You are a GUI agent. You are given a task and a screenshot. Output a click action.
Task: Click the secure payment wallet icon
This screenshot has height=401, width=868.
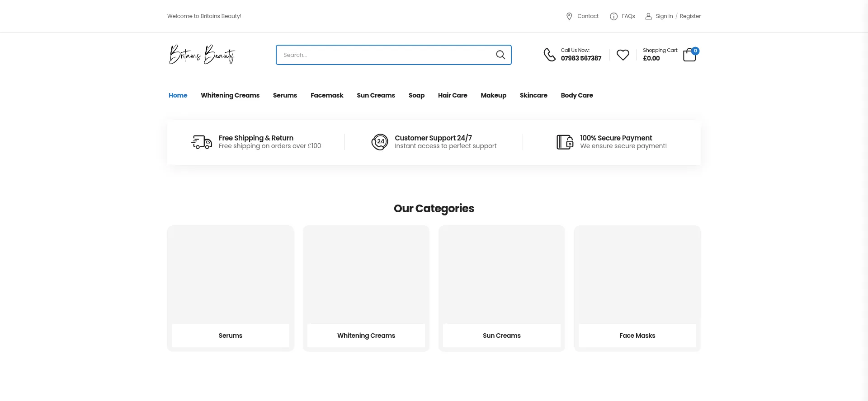click(x=565, y=142)
